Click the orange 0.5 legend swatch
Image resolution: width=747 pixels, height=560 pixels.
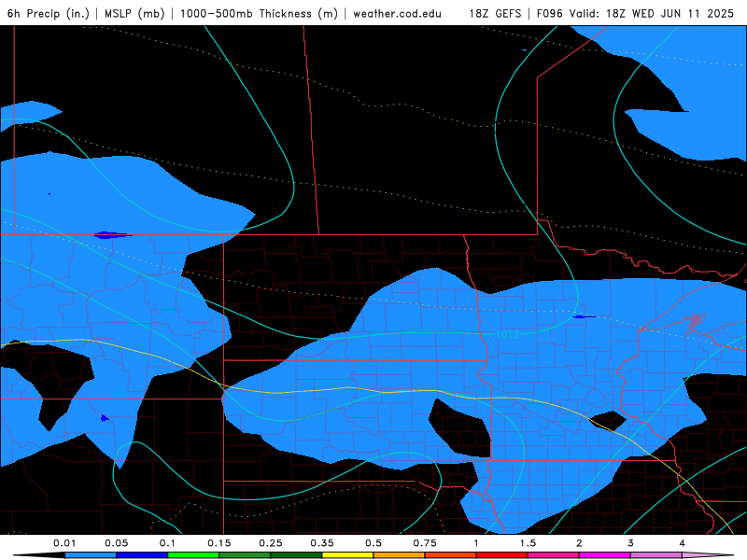point(400,555)
